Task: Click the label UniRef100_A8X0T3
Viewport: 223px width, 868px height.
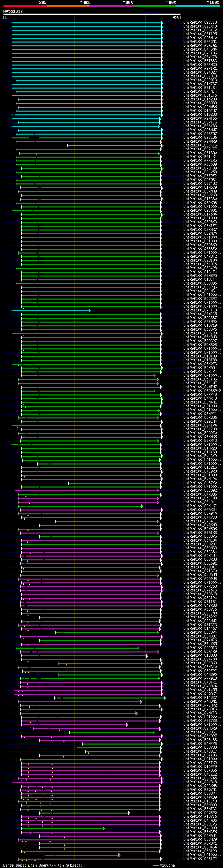Action: click(200, 364)
